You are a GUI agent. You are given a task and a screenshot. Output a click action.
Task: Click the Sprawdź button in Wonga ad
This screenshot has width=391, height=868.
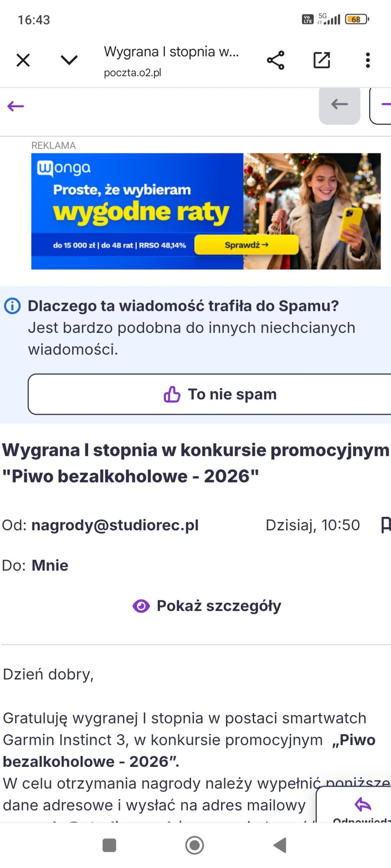(246, 245)
